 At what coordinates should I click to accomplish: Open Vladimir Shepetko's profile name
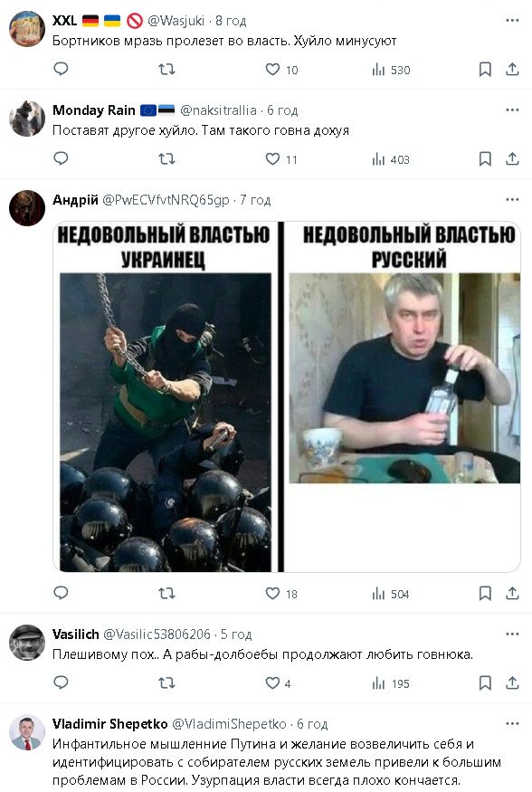[109, 724]
